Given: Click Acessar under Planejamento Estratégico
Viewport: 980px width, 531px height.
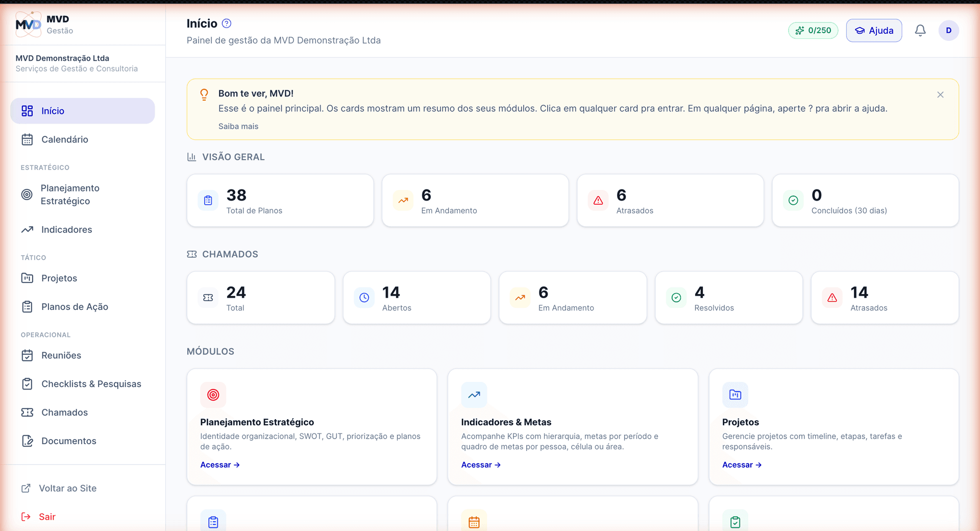Looking at the screenshot, I should pos(220,465).
